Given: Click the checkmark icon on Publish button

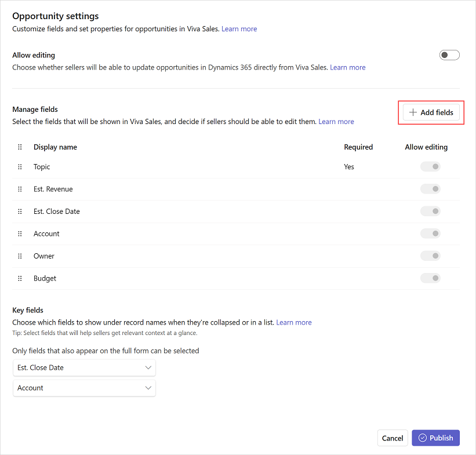Looking at the screenshot, I should tap(424, 438).
